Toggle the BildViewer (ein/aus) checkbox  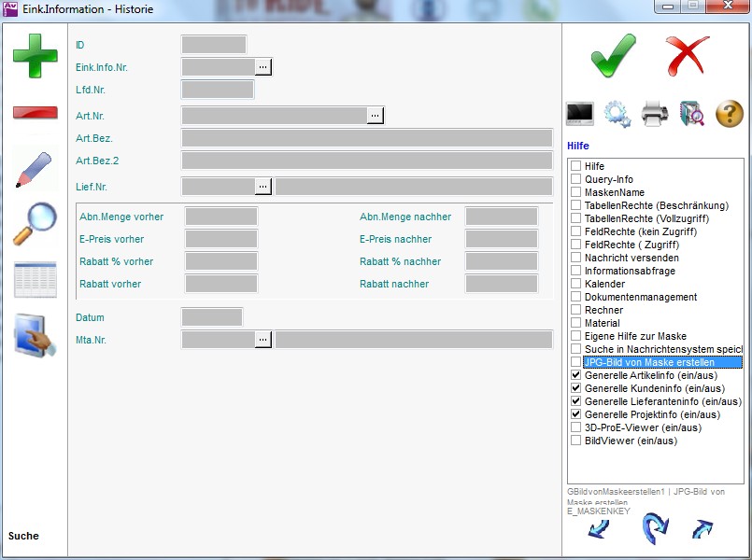[576, 441]
